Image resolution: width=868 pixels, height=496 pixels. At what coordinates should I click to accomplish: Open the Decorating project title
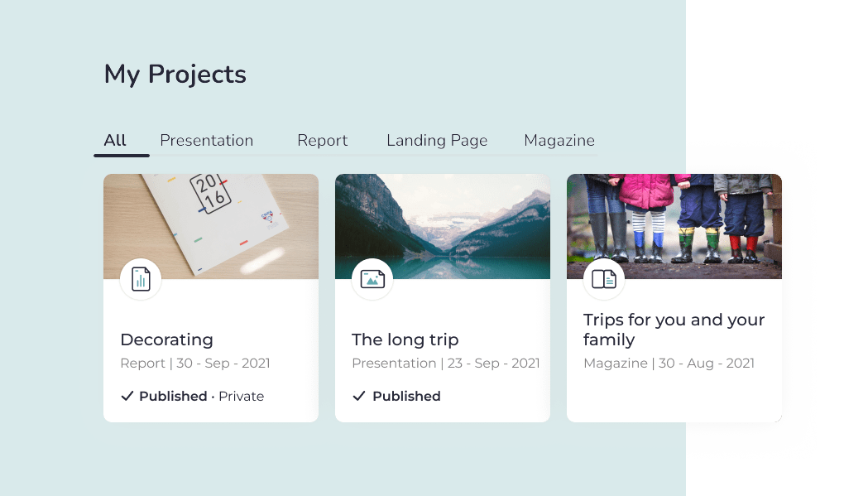(166, 339)
